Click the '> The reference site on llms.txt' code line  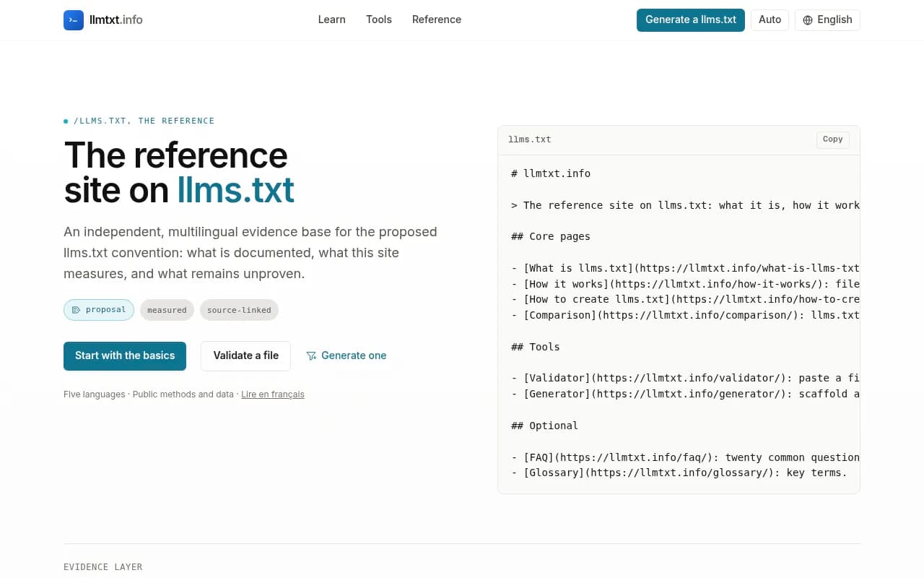685,205
